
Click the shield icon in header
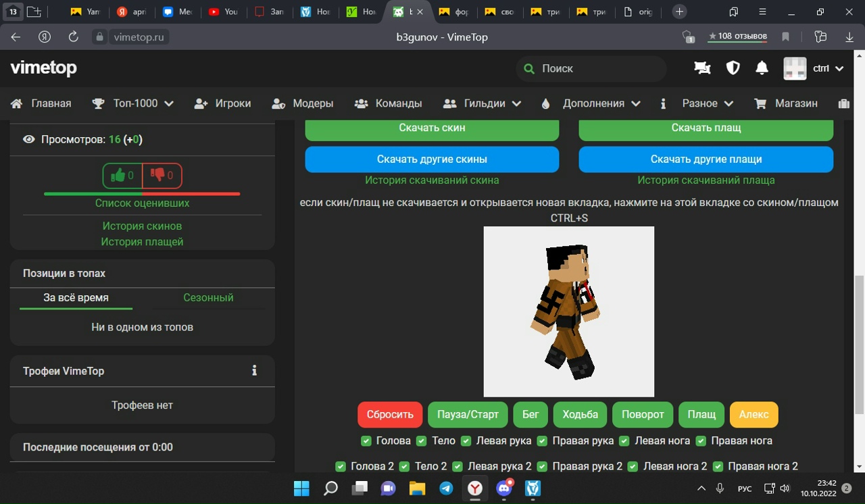coord(733,68)
